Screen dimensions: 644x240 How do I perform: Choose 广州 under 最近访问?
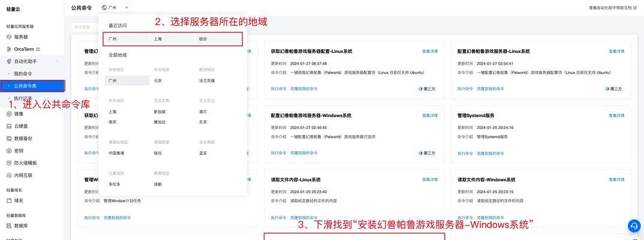coord(112,39)
